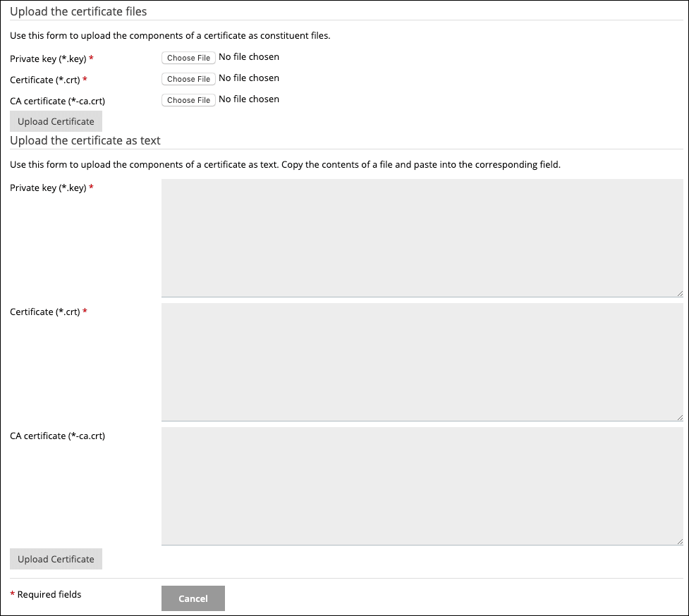Screen dimensions: 689x616
Task: Focus the Certificate (*.crt) text area
Action: (x=422, y=362)
